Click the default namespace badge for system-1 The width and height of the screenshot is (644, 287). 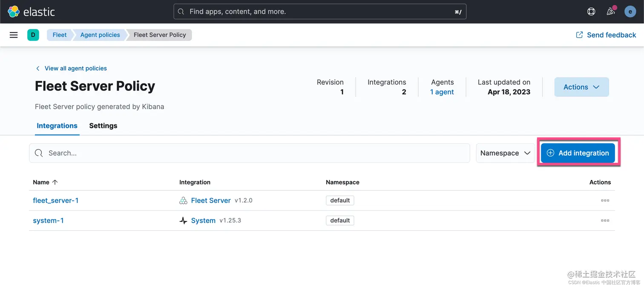340,220
